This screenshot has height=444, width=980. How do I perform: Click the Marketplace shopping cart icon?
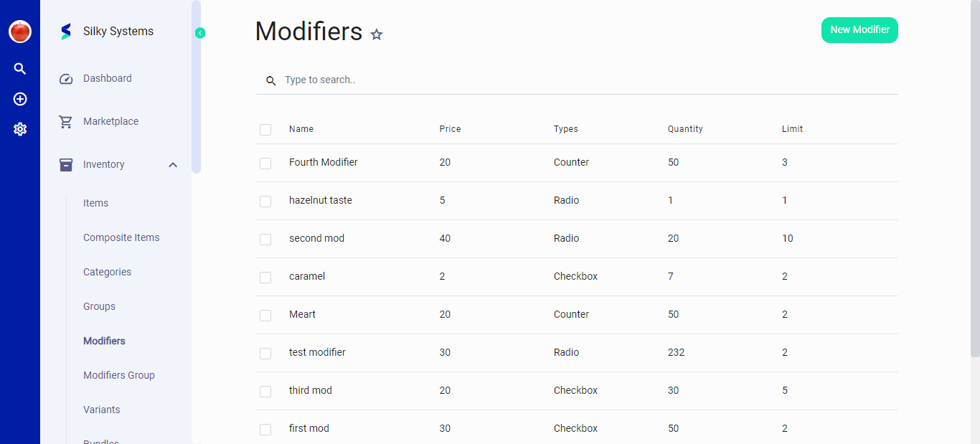pos(65,121)
